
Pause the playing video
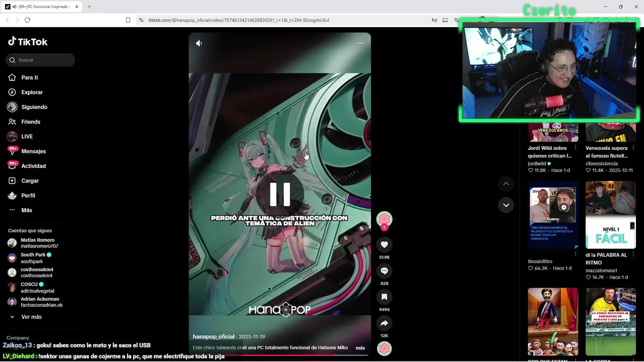point(280,195)
